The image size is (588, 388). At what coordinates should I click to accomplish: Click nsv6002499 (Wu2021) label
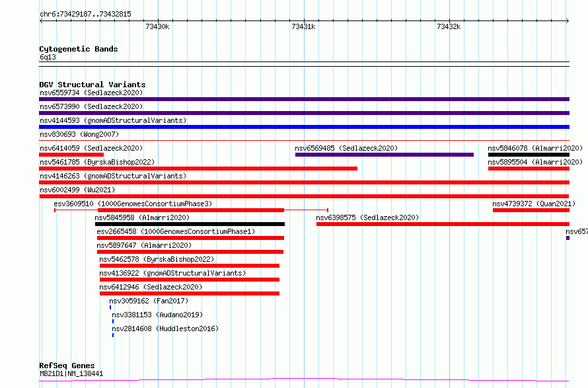[77, 190]
